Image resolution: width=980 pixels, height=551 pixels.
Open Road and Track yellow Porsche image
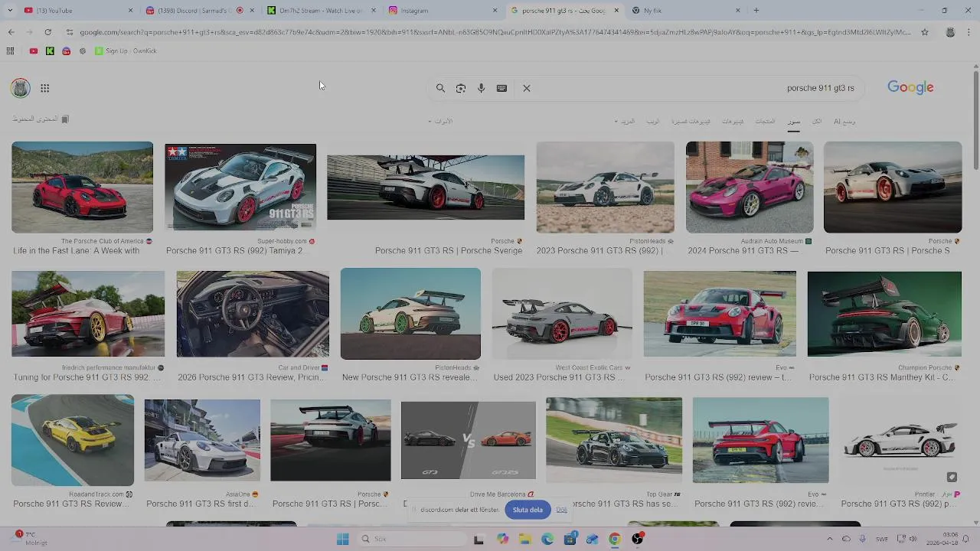tap(73, 440)
